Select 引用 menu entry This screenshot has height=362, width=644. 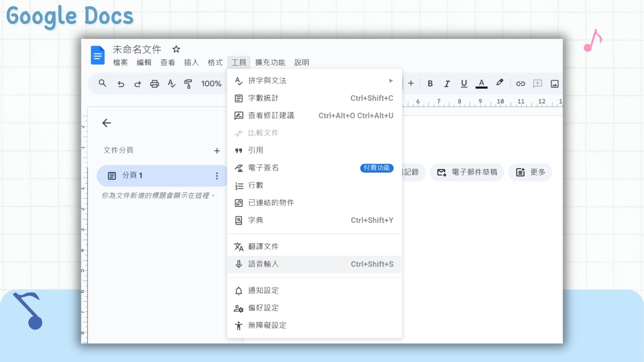pyautogui.click(x=314, y=150)
